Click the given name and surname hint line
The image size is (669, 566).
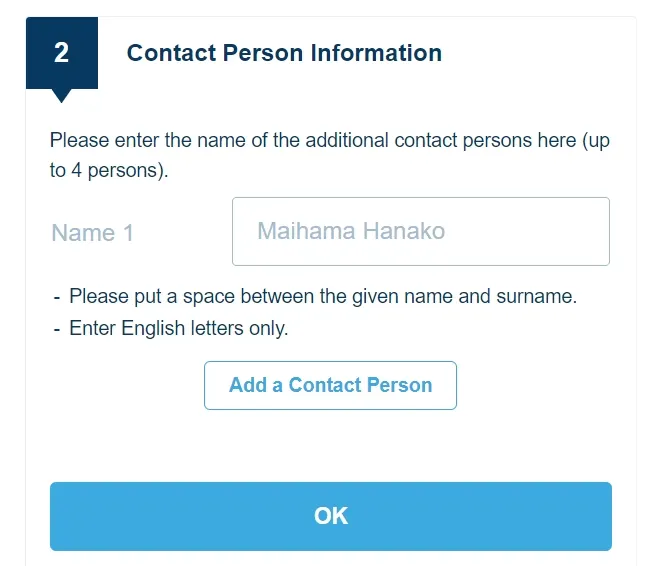point(323,297)
